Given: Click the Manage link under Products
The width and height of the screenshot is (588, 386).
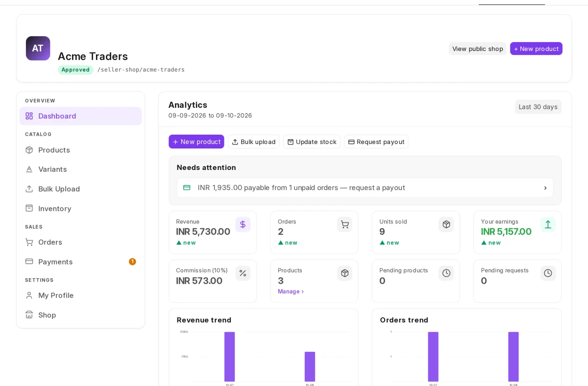Looking at the screenshot, I should click(x=291, y=291).
